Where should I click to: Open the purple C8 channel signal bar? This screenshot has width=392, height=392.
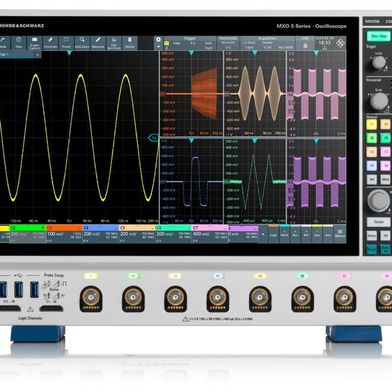pyautogui.click(x=243, y=234)
